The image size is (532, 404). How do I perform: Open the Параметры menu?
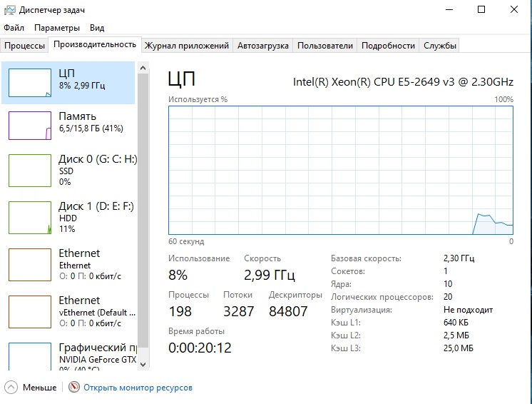[x=56, y=28]
